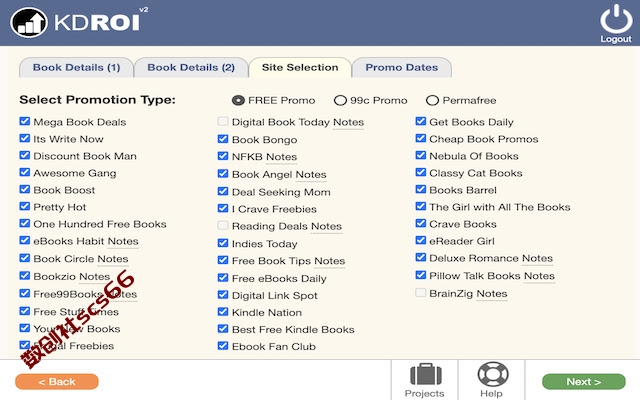Open Notes link for Reading Deals
The width and height of the screenshot is (640, 400).
coord(326,226)
